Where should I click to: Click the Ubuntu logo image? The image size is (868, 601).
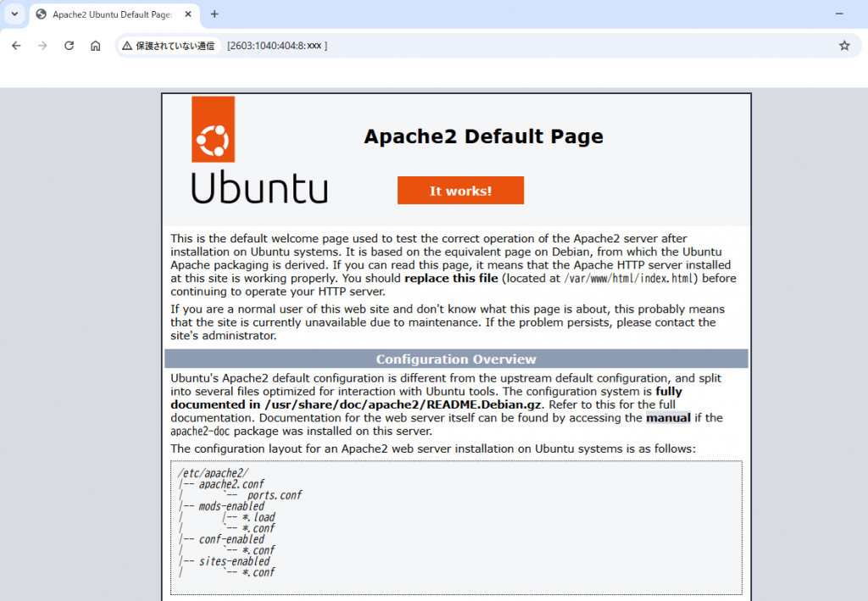[x=259, y=150]
